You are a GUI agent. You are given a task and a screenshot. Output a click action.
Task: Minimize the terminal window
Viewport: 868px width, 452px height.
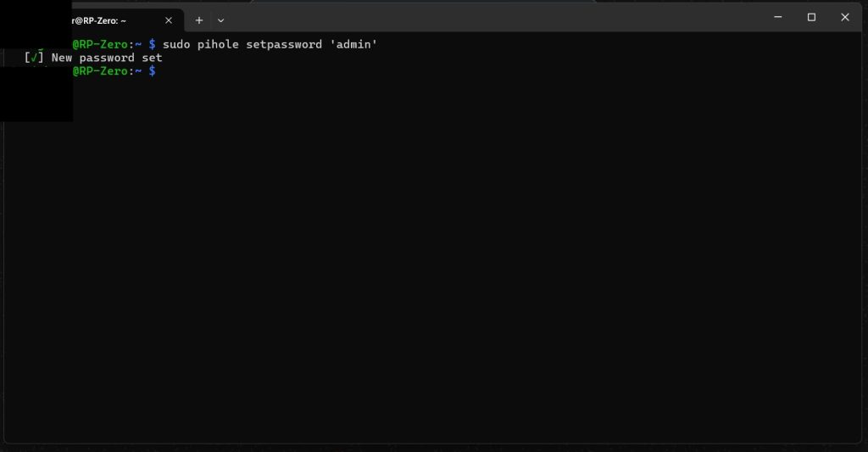(x=778, y=17)
